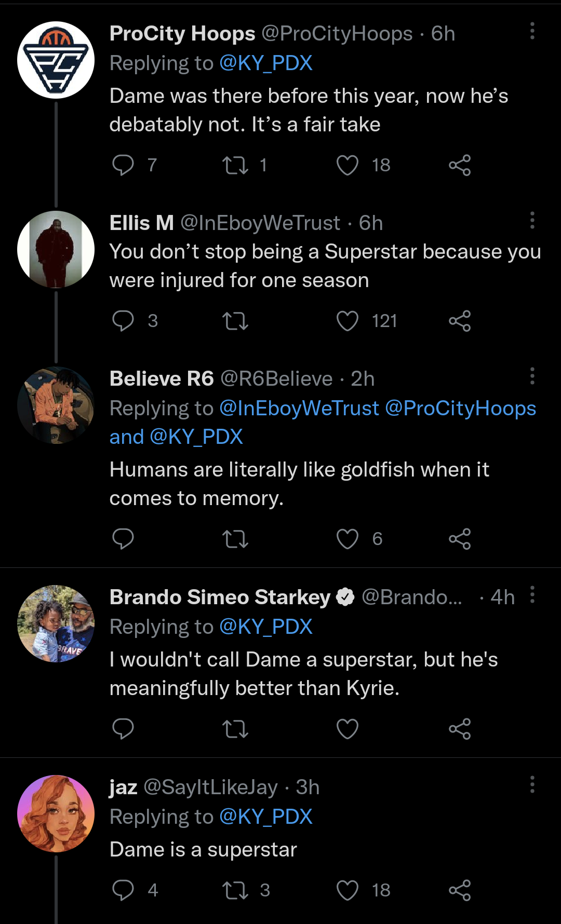Open Ellis M's profile name
Image resolution: width=561 pixels, height=924 pixels.
tap(141, 223)
